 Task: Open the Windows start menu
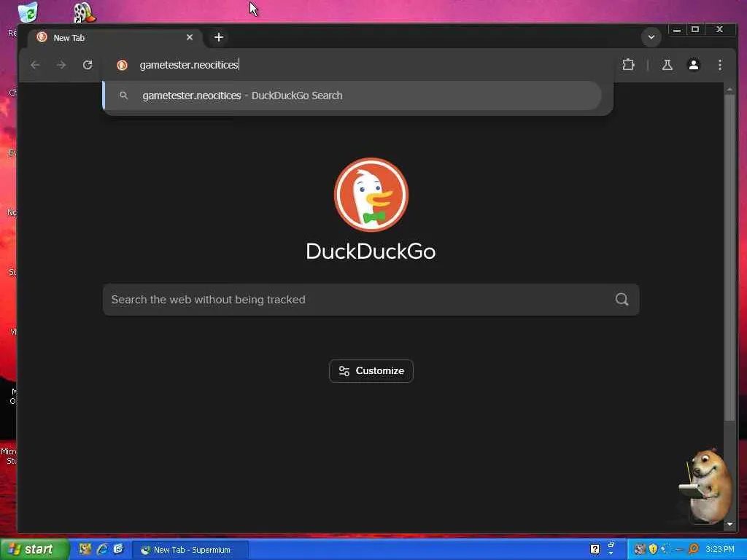click(x=34, y=550)
